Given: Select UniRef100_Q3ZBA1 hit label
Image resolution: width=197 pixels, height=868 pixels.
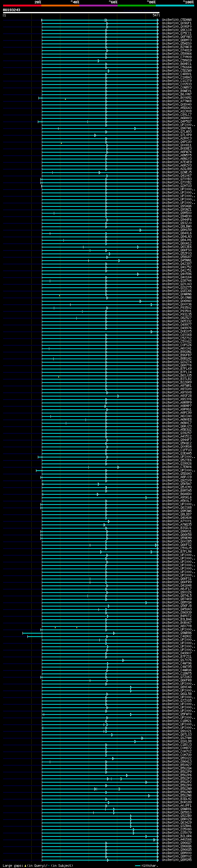Looking at the screenshot, I should click(177, 826).
